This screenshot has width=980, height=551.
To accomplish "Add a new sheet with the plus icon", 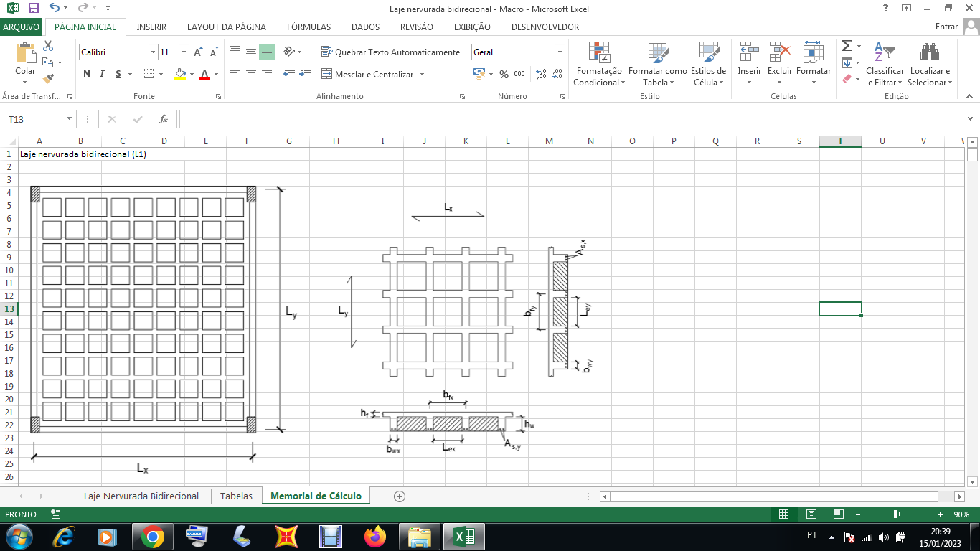I will coord(400,496).
